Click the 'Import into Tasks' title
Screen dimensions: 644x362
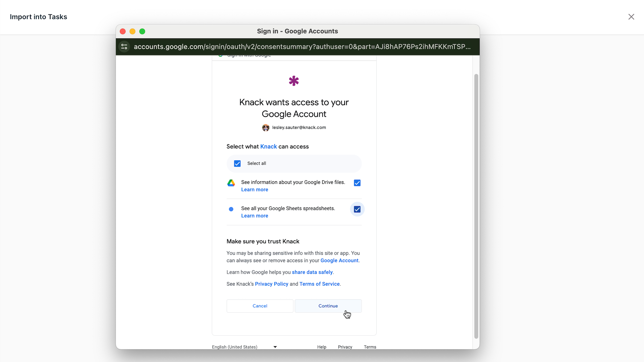click(x=39, y=17)
